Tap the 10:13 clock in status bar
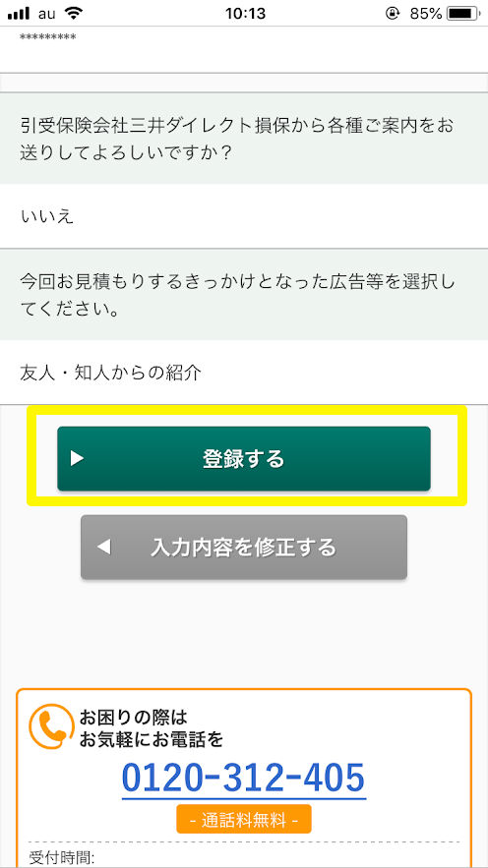This screenshot has height=868, width=488. click(245, 14)
